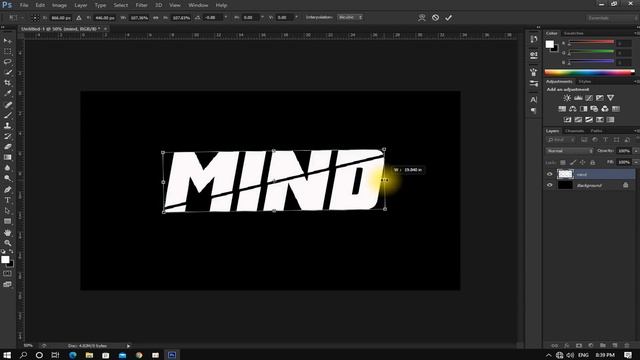Open the Layer menu
This screenshot has height=360, width=640.
[x=80, y=5]
